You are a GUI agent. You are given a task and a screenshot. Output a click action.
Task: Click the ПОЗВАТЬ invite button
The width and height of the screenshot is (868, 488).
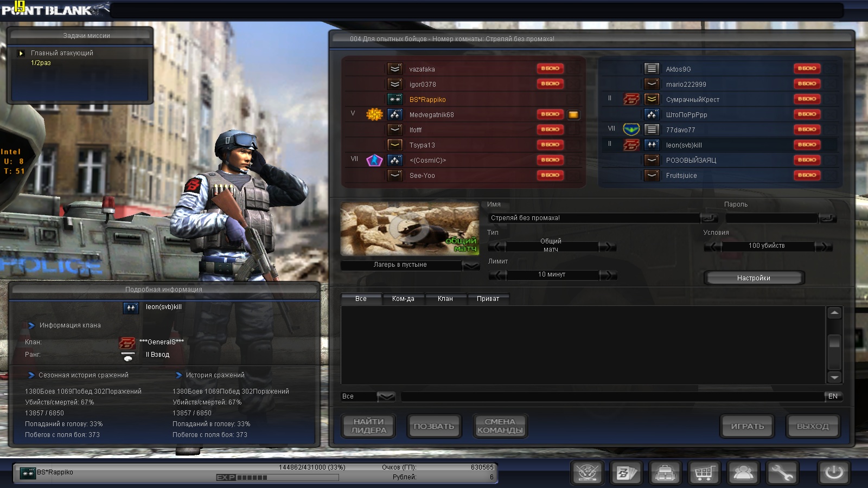click(x=434, y=426)
